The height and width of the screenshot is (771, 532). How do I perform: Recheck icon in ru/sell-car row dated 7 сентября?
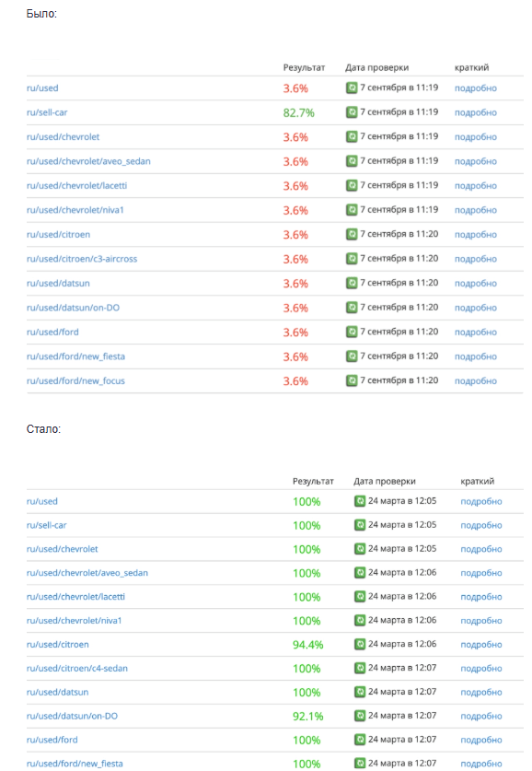pos(352,112)
